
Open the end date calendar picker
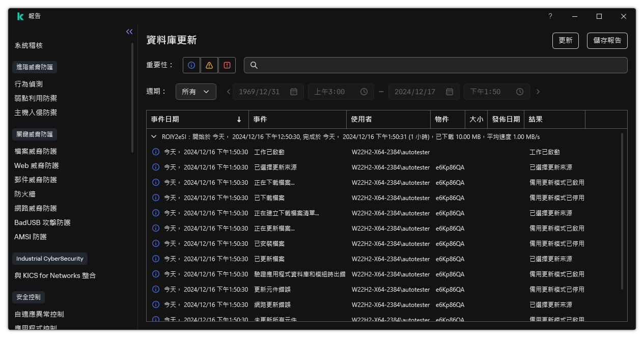(449, 92)
